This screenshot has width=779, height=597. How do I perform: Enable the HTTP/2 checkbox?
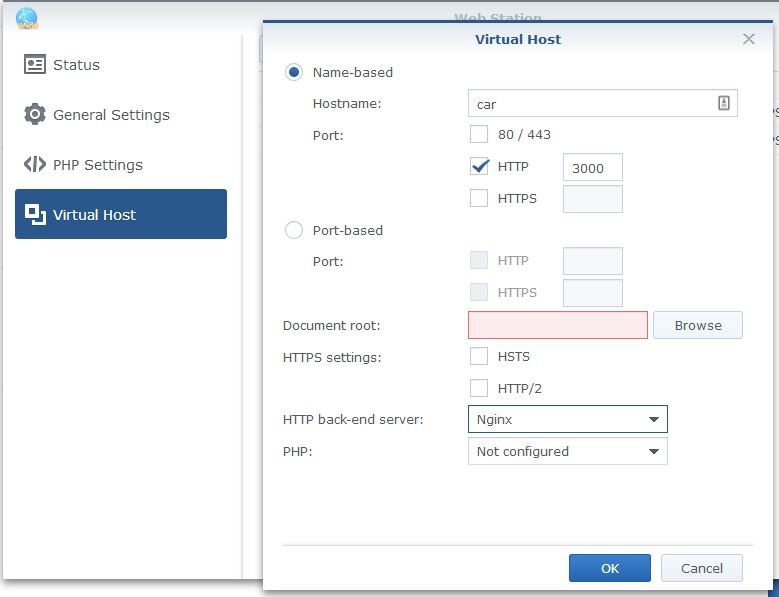pyautogui.click(x=479, y=388)
